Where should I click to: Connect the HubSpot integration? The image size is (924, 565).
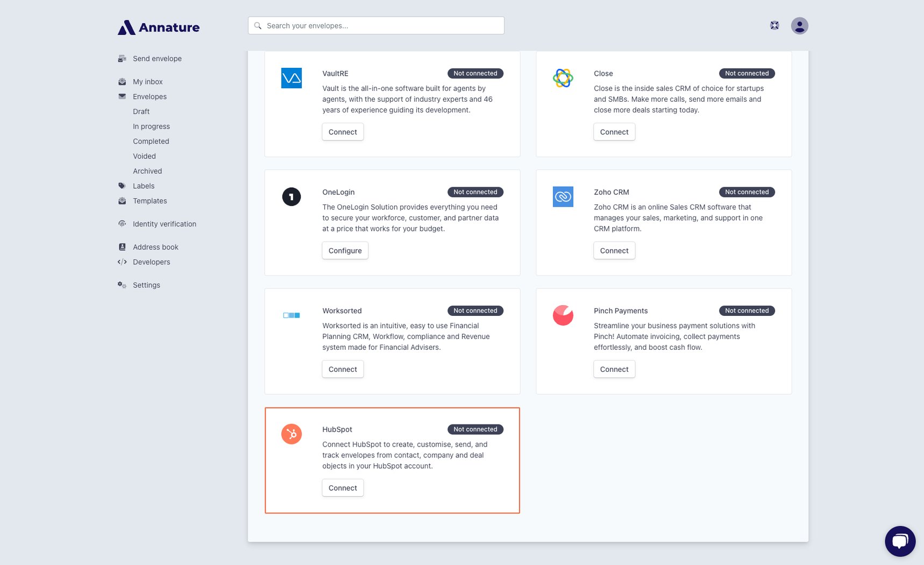(343, 488)
